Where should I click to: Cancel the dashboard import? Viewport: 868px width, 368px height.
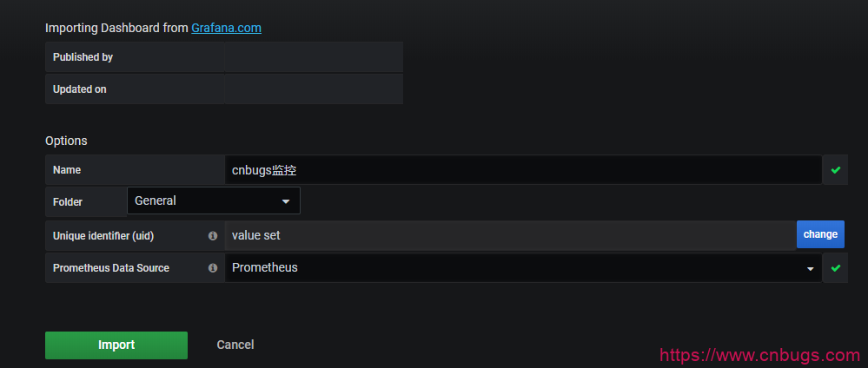click(235, 345)
